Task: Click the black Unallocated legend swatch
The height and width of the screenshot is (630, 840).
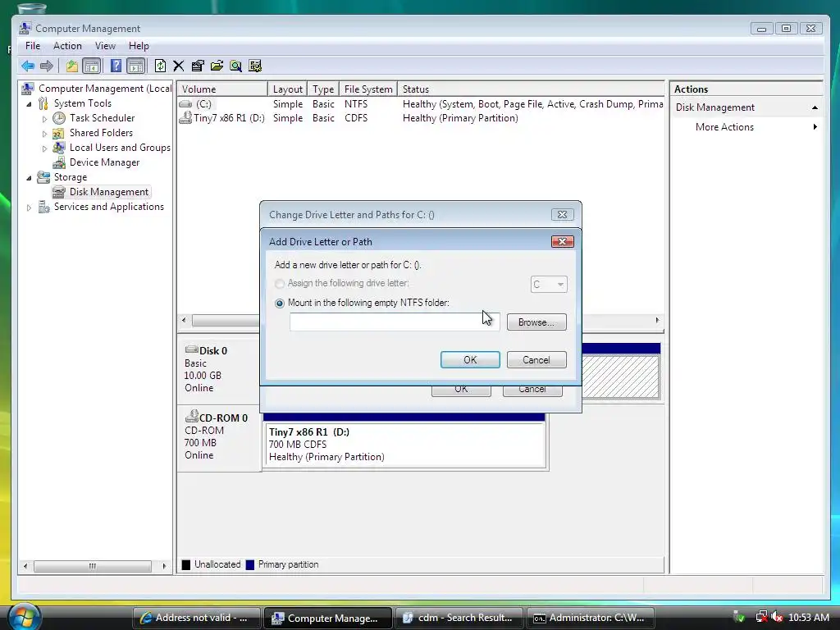Action: [x=186, y=564]
